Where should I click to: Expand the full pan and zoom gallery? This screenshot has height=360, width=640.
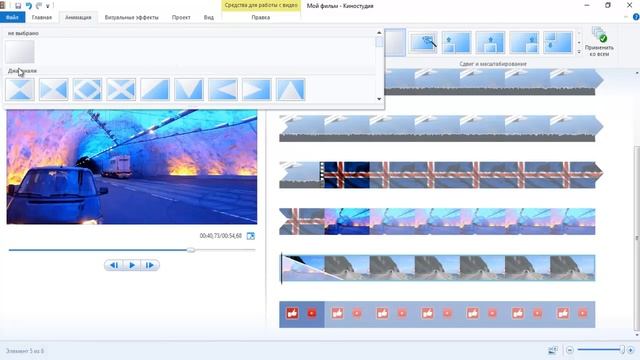coord(579,52)
